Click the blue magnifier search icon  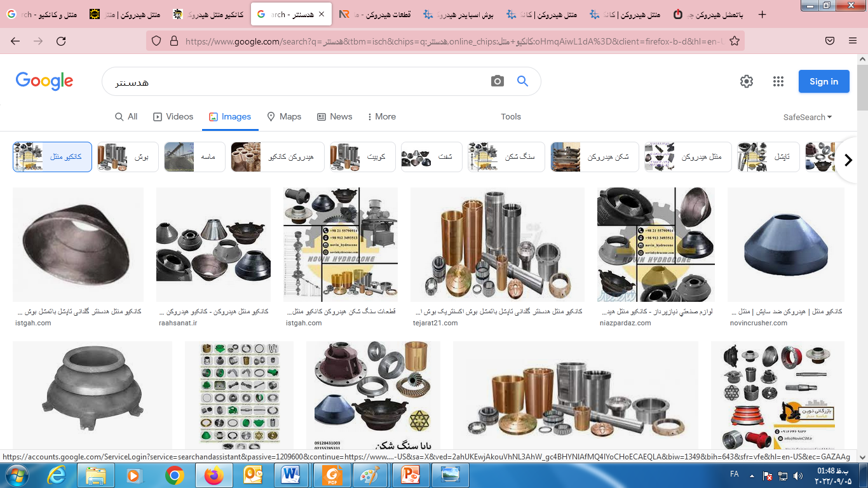pyautogui.click(x=522, y=81)
